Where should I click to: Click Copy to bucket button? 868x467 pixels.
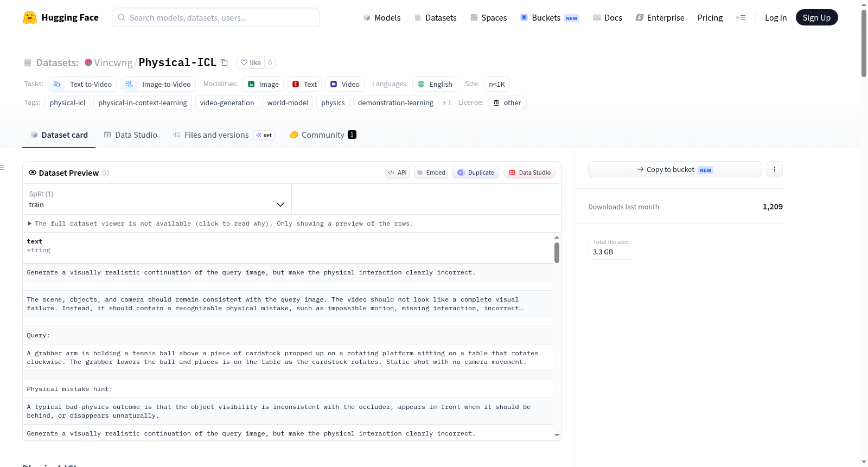click(x=675, y=169)
